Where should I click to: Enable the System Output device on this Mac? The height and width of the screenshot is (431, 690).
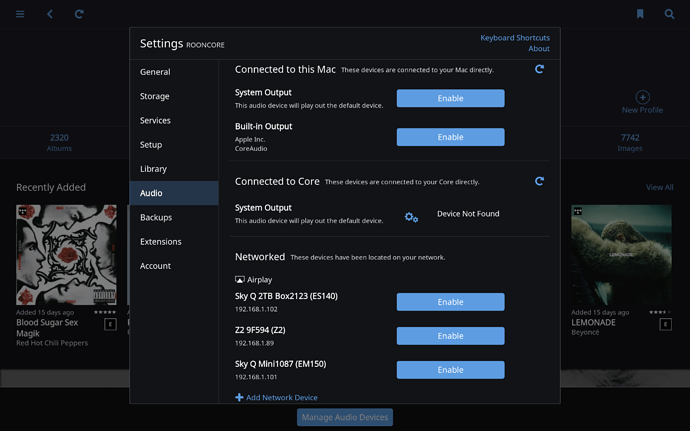450,98
